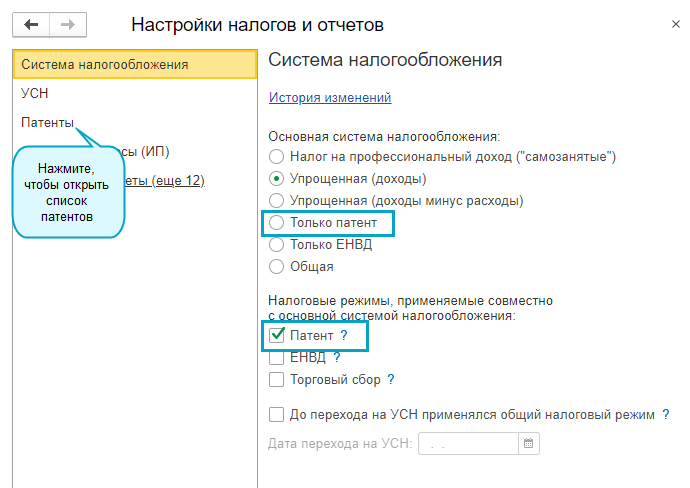This screenshot has width=690, height=488.
Task: Click the forward arrow navigation button
Action: coord(67,23)
